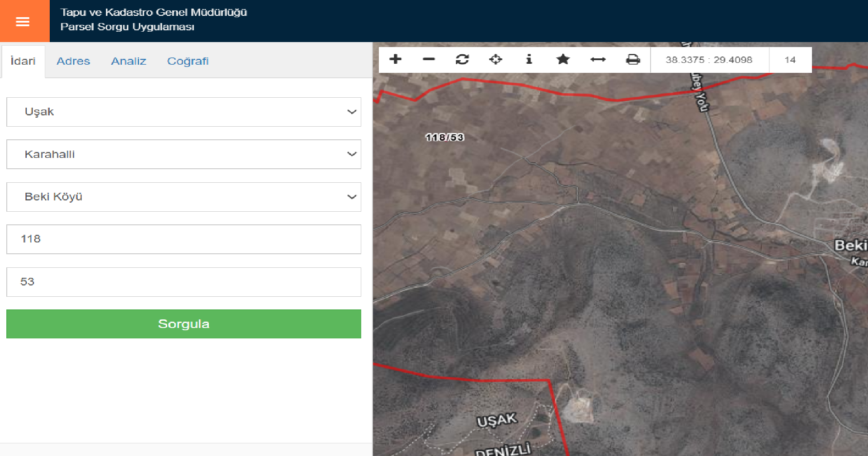Screen dimensions: 868x456
Task: Click the 118/53 parcel label on map
Action: (445, 138)
